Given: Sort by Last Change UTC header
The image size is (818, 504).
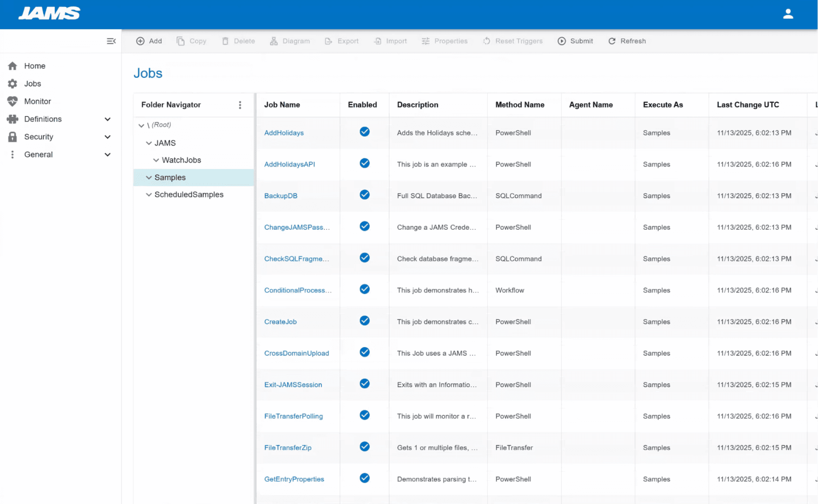Looking at the screenshot, I should tap(748, 105).
